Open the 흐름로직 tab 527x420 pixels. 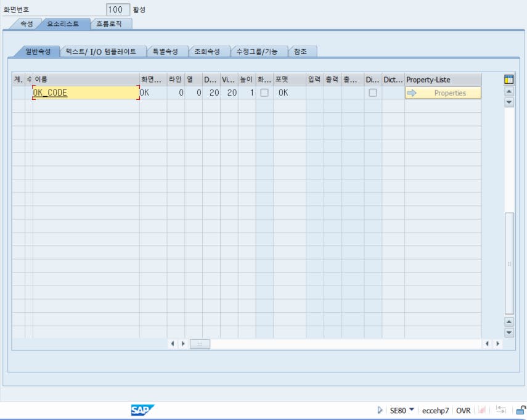(109, 24)
